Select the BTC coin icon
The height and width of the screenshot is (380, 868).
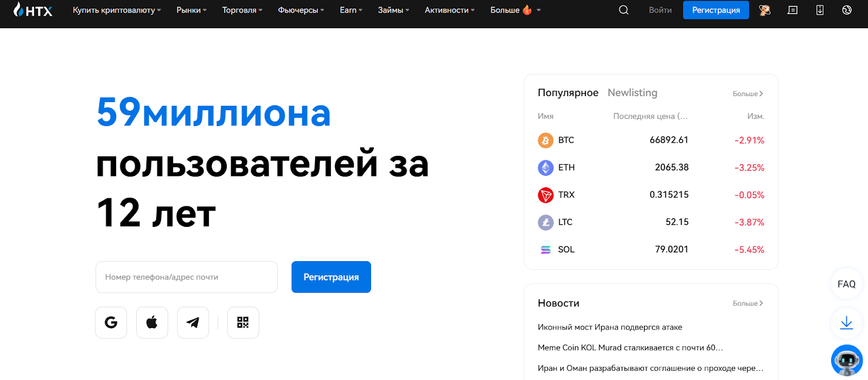(546, 140)
